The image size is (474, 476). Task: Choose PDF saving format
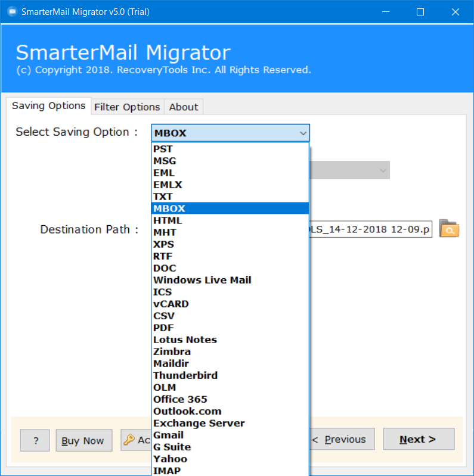[x=230, y=328]
